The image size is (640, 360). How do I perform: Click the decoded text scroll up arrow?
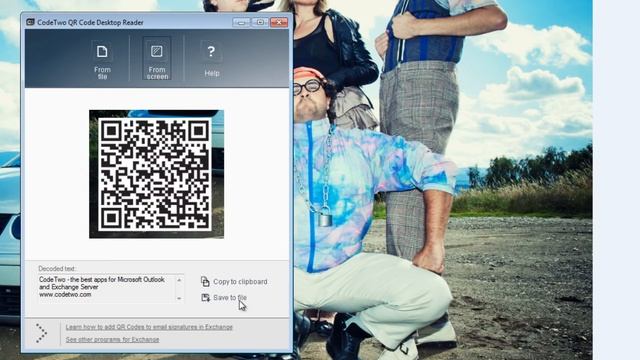click(179, 280)
